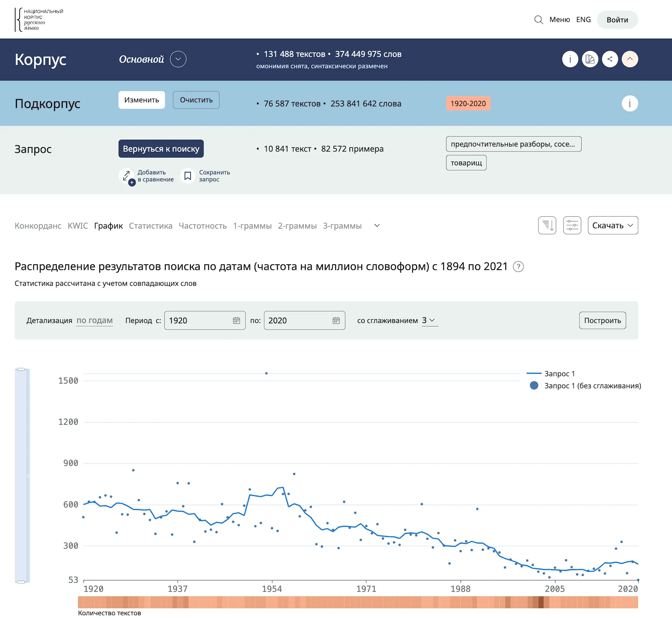Click the outlier data point above 1500
672x618 pixels.
(x=266, y=373)
